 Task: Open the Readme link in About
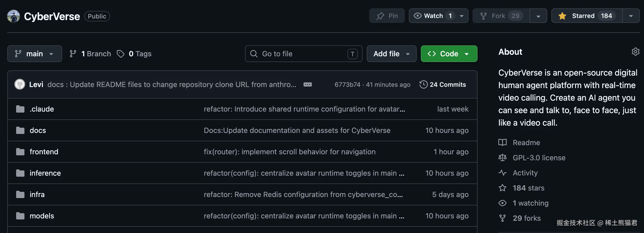(x=526, y=143)
